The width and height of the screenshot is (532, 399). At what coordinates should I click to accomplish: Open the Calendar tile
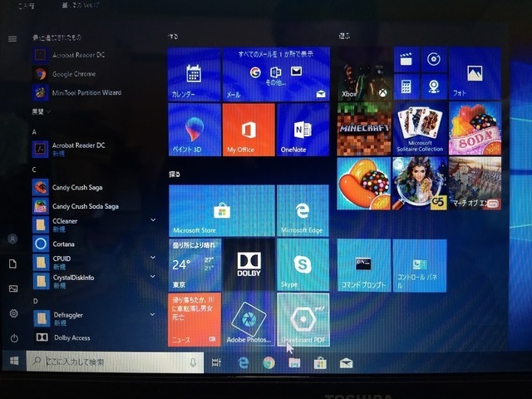(x=194, y=74)
